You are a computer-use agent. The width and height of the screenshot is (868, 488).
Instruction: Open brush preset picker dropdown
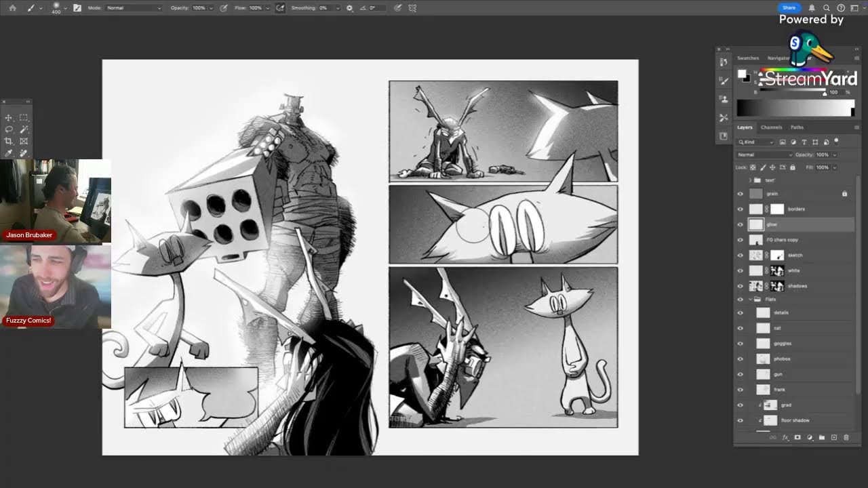(66, 8)
